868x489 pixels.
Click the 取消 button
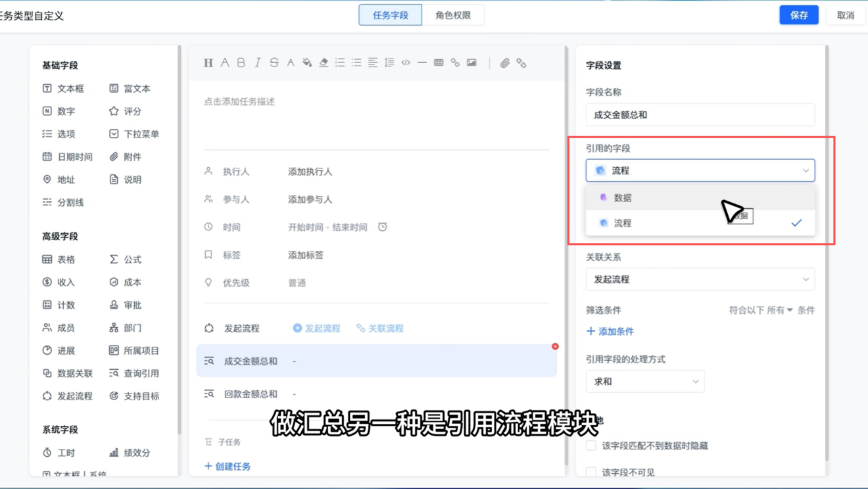(x=846, y=15)
